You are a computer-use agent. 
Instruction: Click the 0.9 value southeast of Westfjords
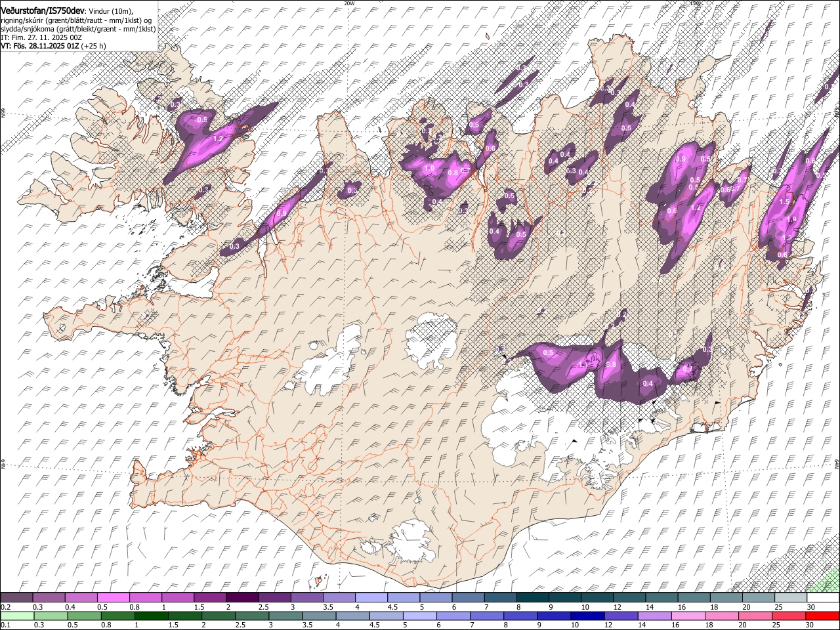coord(282,213)
